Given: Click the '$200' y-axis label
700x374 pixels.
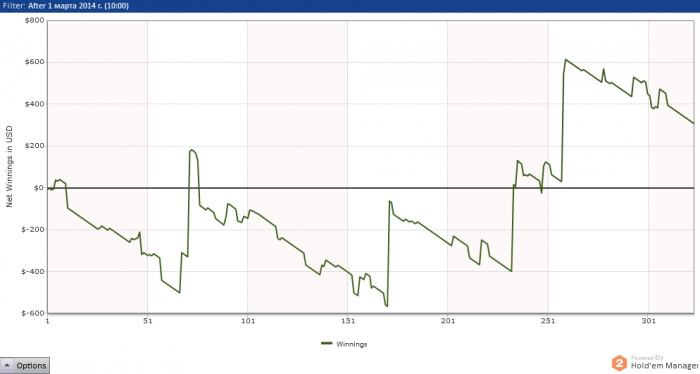Looking at the screenshot, I should click(x=35, y=146).
